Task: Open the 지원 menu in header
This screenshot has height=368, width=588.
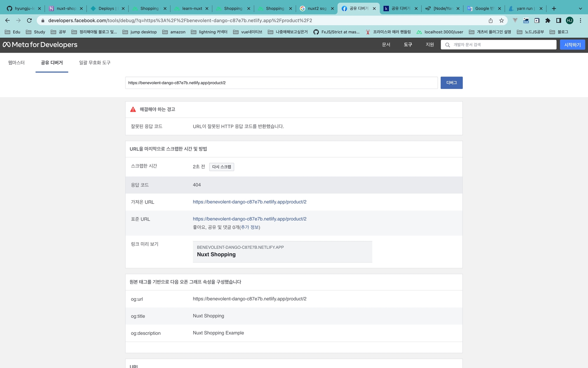Action: click(x=430, y=45)
